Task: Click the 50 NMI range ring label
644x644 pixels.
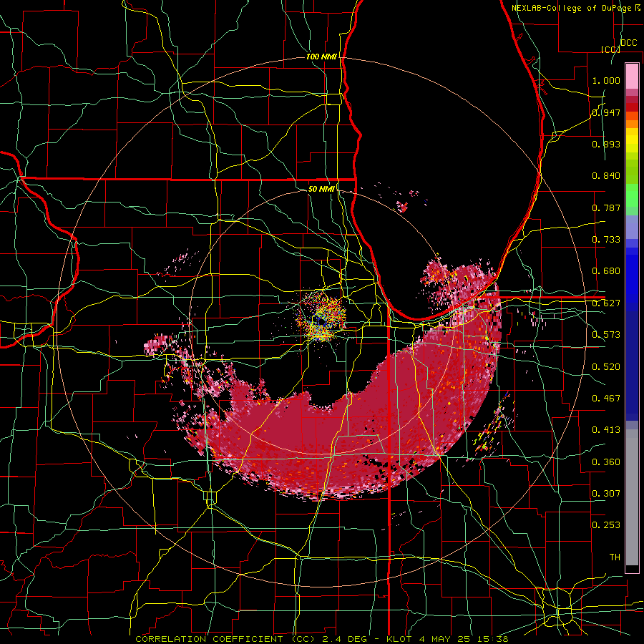Action: [x=321, y=189]
